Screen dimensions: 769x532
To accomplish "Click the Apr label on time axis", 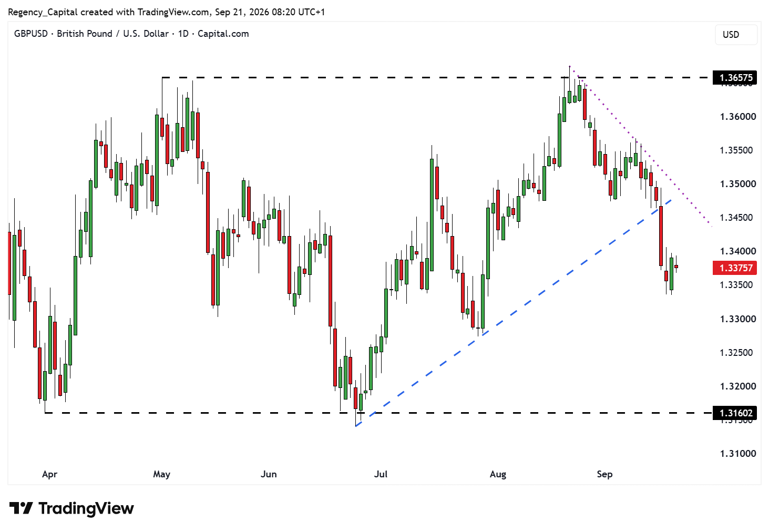I will click(x=49, y=474).
